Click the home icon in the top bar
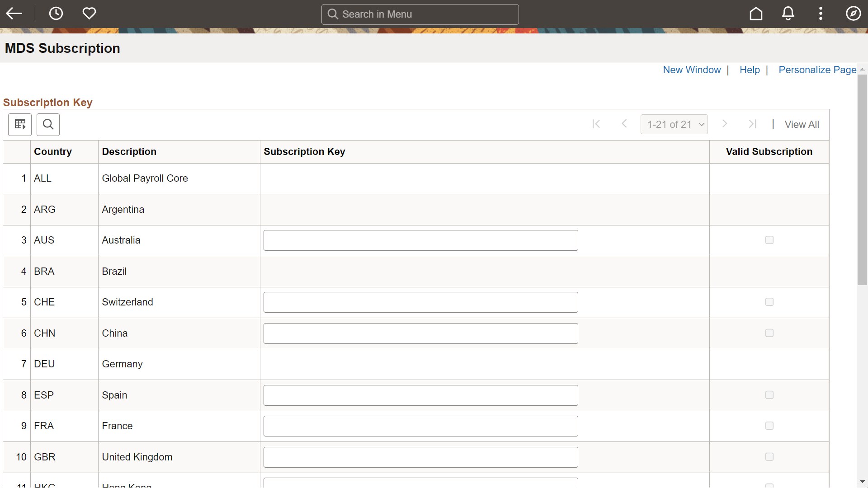The width and height of the screenshot is (868, 488). (x=756, y=14)
